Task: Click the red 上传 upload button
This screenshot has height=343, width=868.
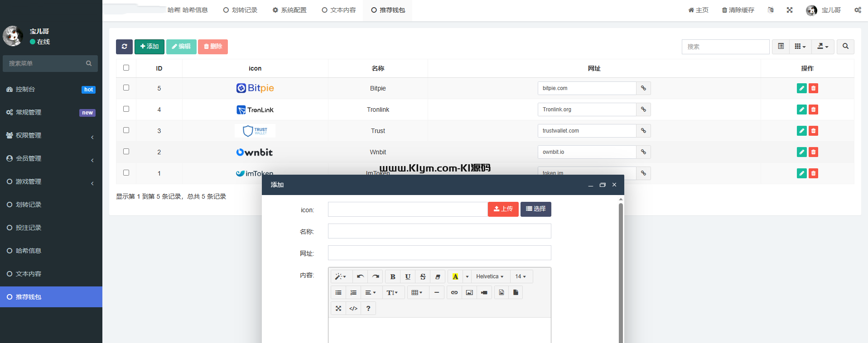Action: point(503,209)
